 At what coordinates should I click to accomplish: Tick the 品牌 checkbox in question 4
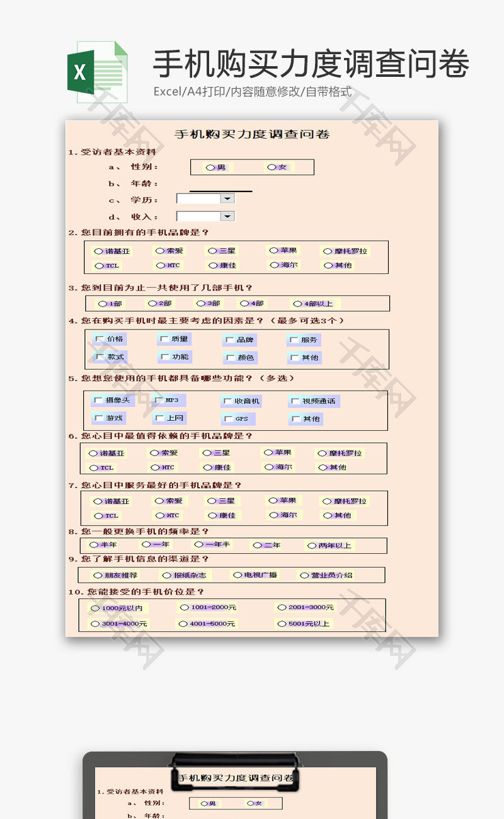click(x=229, y=340)
